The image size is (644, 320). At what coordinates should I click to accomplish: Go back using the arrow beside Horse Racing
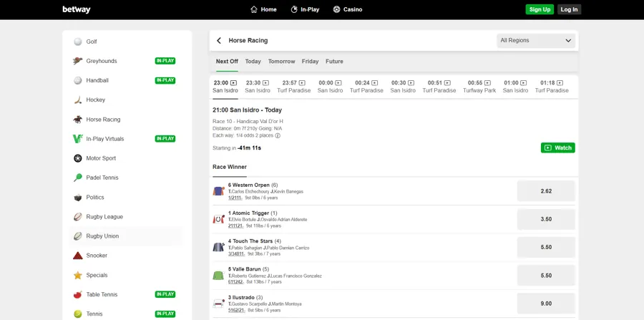coord(219,40)
